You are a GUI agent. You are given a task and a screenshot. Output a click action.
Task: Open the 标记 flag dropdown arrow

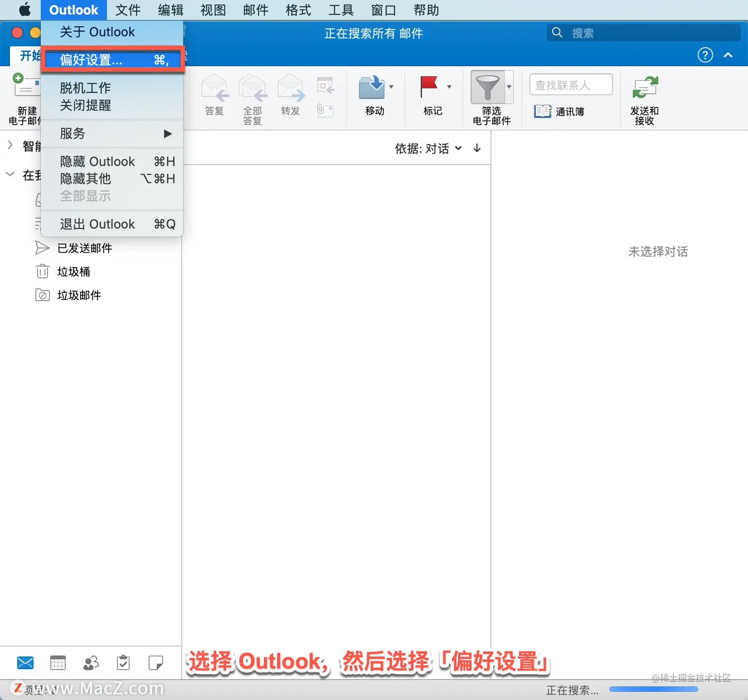click(449, 87)
